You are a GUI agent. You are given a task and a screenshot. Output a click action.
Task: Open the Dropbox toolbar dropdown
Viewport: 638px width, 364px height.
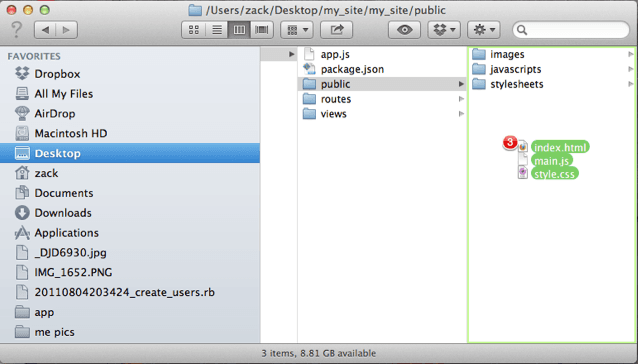[x=444, y=30]
